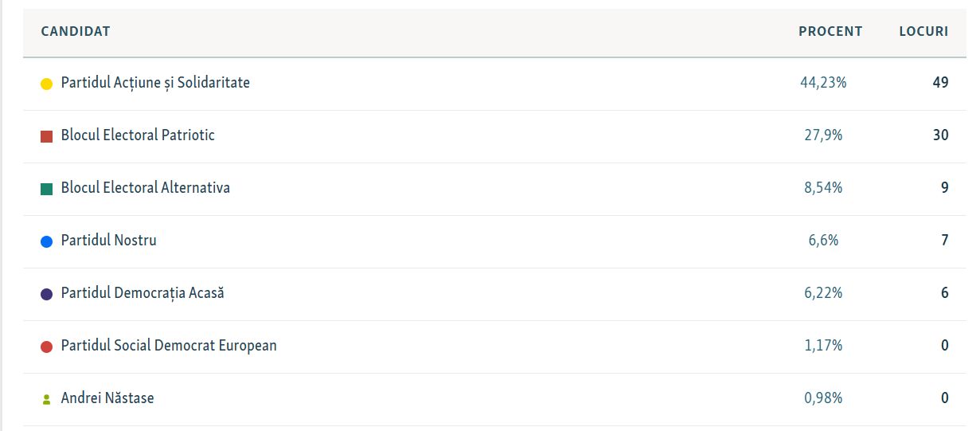This screenshot has width=980, height=431.
Task: Click the 8,54% percentage for Alternativa
Action: [823, 188]
